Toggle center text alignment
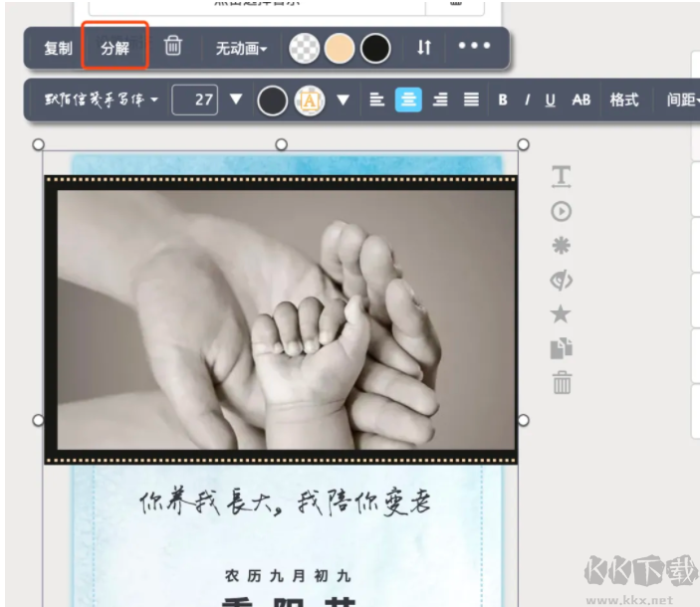This screenshot has width=700, height=607. click(408, 100)
